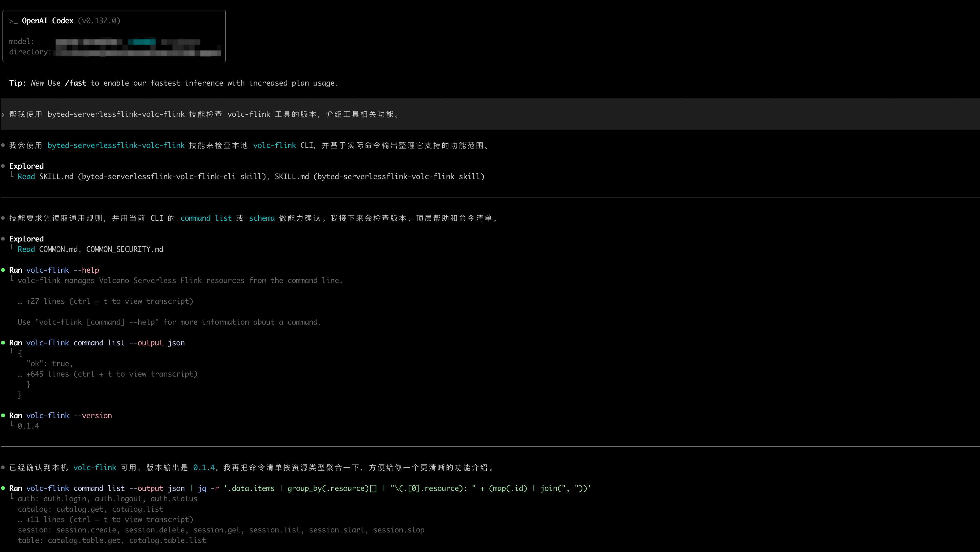This screenshot has width=980, height=552.
Task: Click the gray bullet beside the first 'Explored' heading
Action: tap(3, 166)
